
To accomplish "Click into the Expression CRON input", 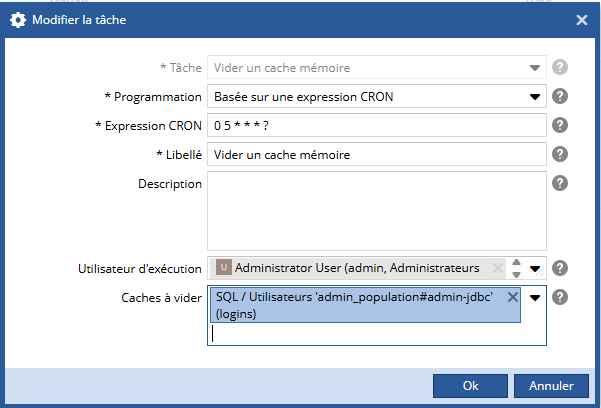I will 376,126.
